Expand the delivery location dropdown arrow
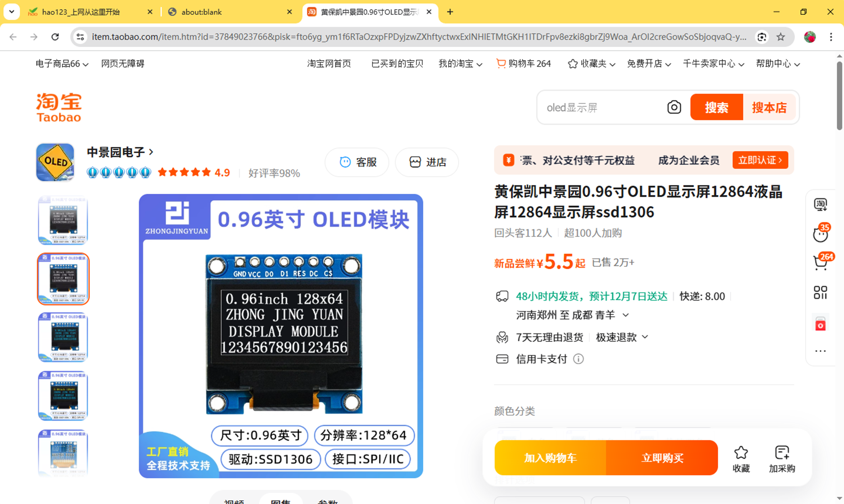The height and width of the screenshot is (504, 844). [626, 315]
